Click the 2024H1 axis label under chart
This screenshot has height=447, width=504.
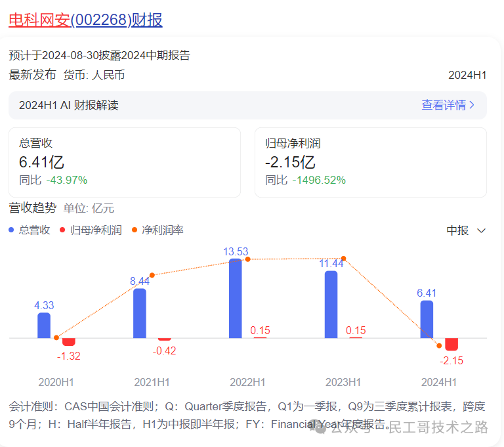439,382
